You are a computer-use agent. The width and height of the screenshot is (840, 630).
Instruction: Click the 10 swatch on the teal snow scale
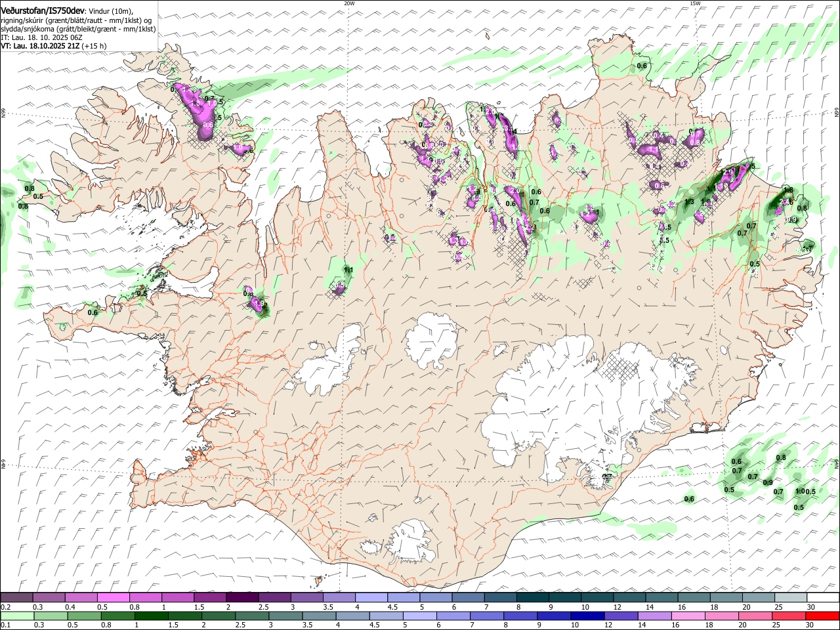click(x=597, y=598)
